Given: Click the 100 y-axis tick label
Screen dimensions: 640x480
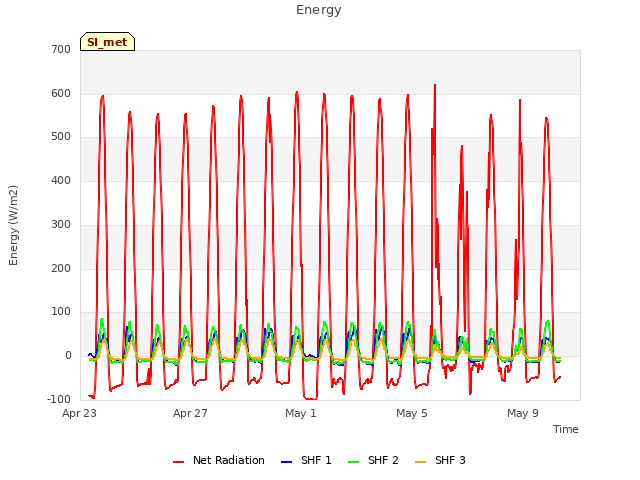Looking at the screenshot, I should pos(61,312).
